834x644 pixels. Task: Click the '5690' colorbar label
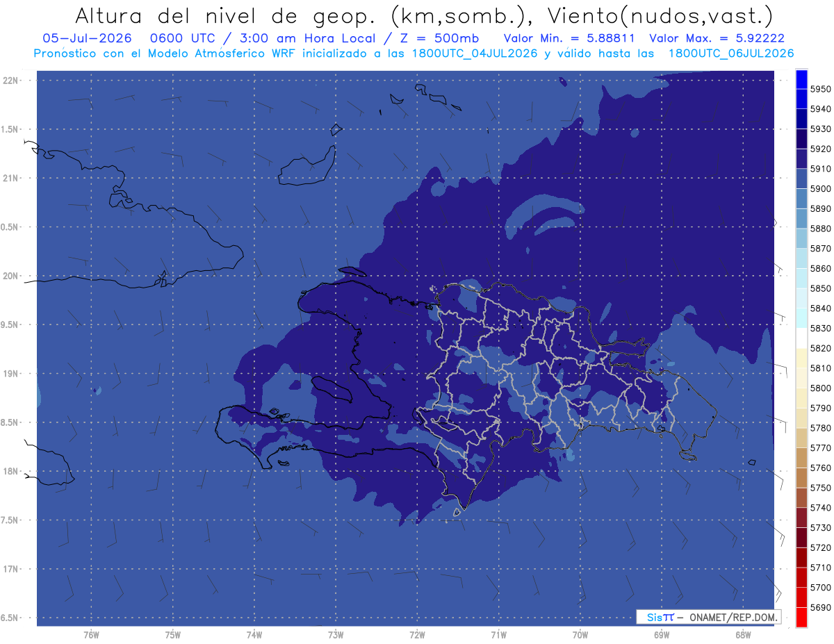[820, 607]
